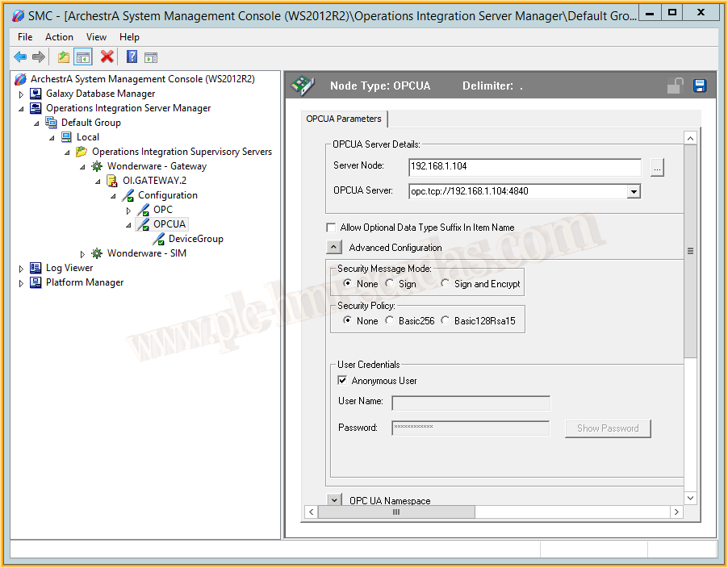Viewport: 728px width, 568px height.
Task: Click the Show/Hide Console Tree toolbar icon
Action: [x=82, y=56]
